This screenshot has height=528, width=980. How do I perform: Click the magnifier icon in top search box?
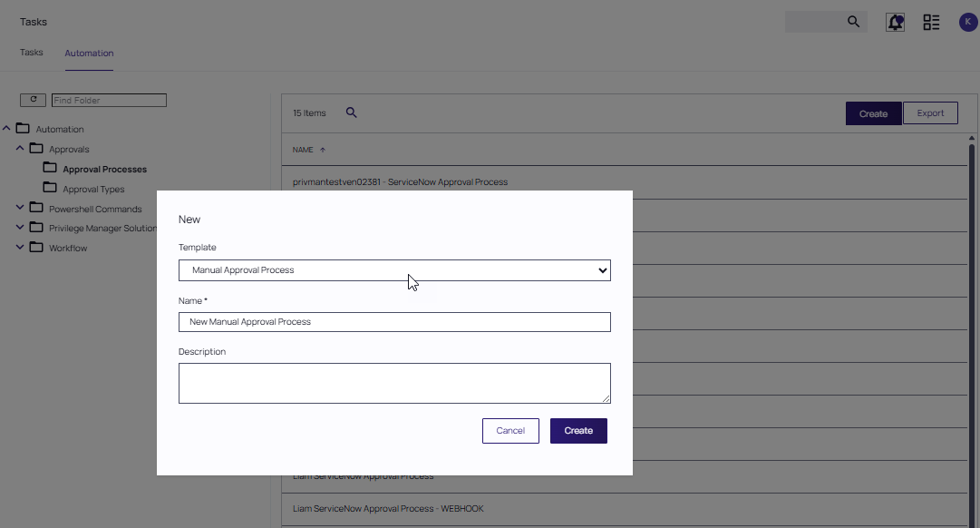pos(853,22)
